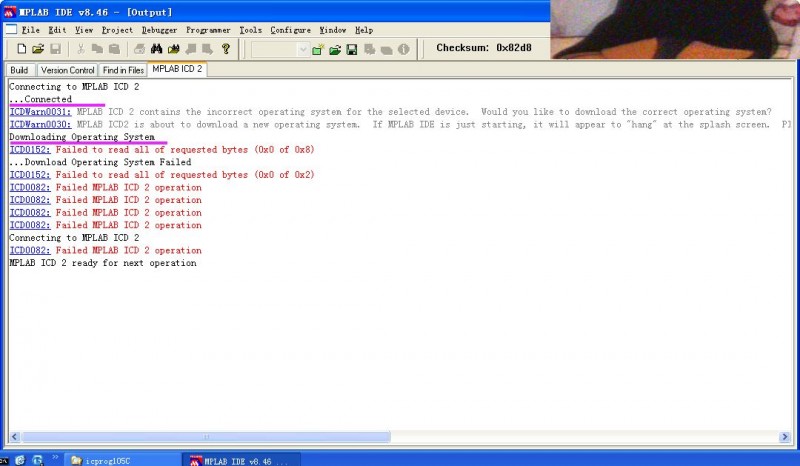Open the Configure menu

tap(290, 30)
